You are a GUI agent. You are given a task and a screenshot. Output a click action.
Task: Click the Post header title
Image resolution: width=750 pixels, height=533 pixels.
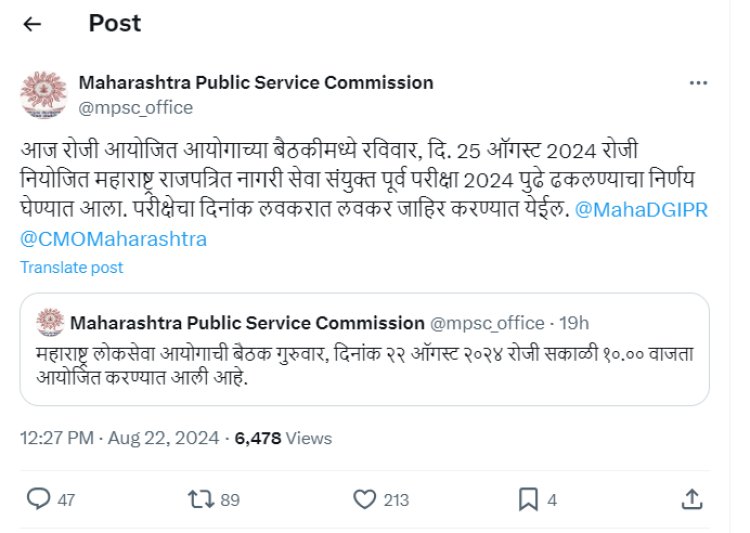pos(115,23)
